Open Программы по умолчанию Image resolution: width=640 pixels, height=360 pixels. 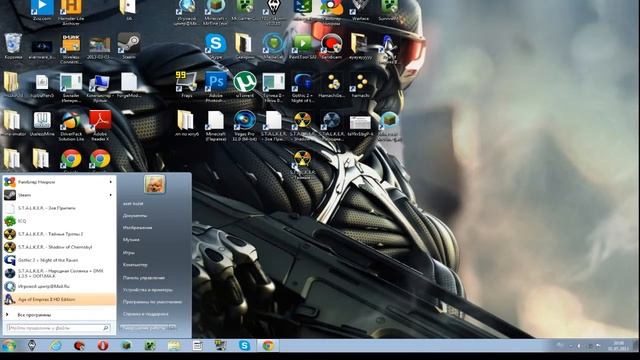[152, 302]
